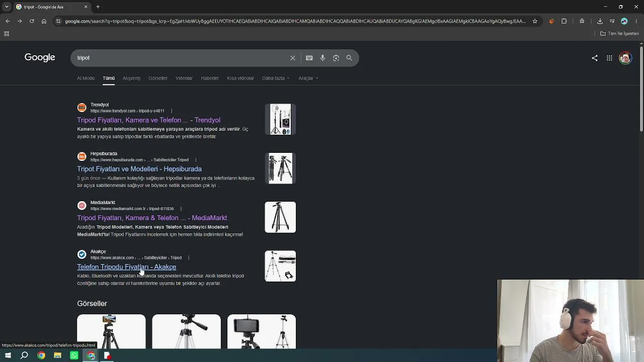Open the Trendyol tripod prices result link

148,120
